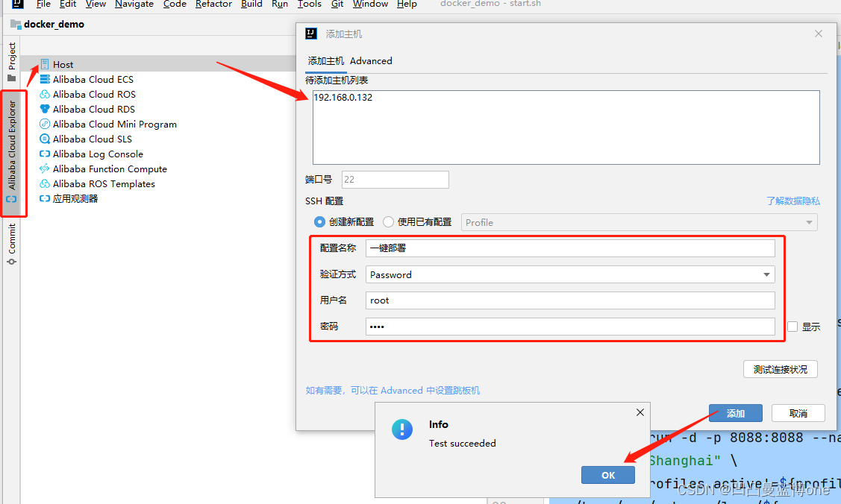Image resolution: width=841 pixels, height=504 pixels.
Task: Close the 添加主机 dialog
Action: click(819, 34)
